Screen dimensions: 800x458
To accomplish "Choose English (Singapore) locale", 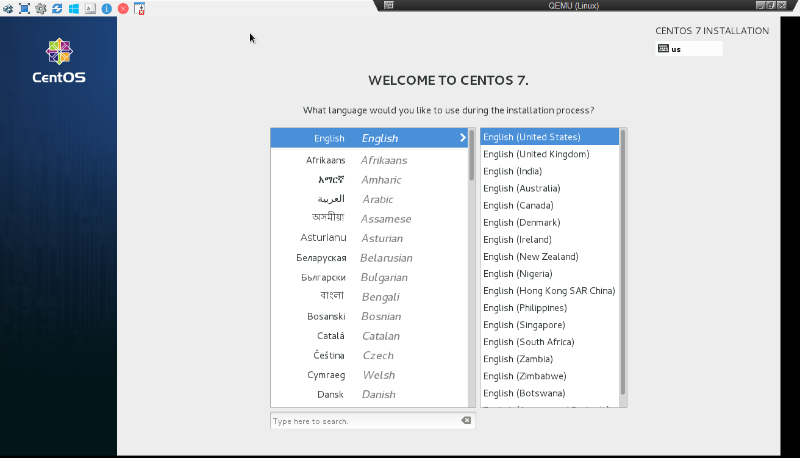I will point(549,325).
